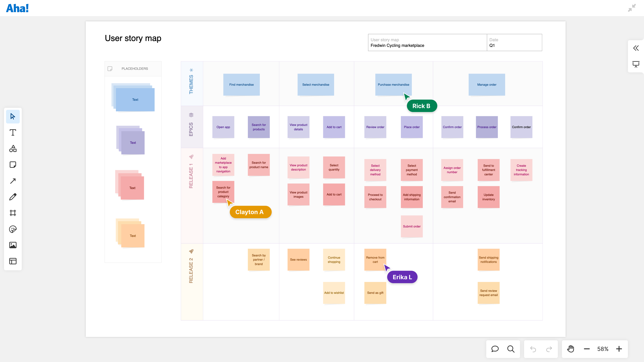Toggle the shrink-view arrows in top right corner
This screenshot has width=644, height=362.
tap(632, 8)
